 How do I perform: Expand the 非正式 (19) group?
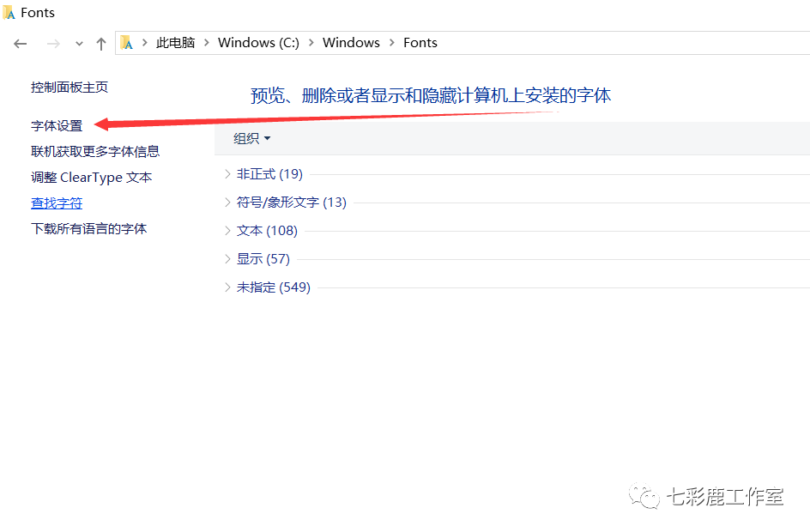[227, 174]
